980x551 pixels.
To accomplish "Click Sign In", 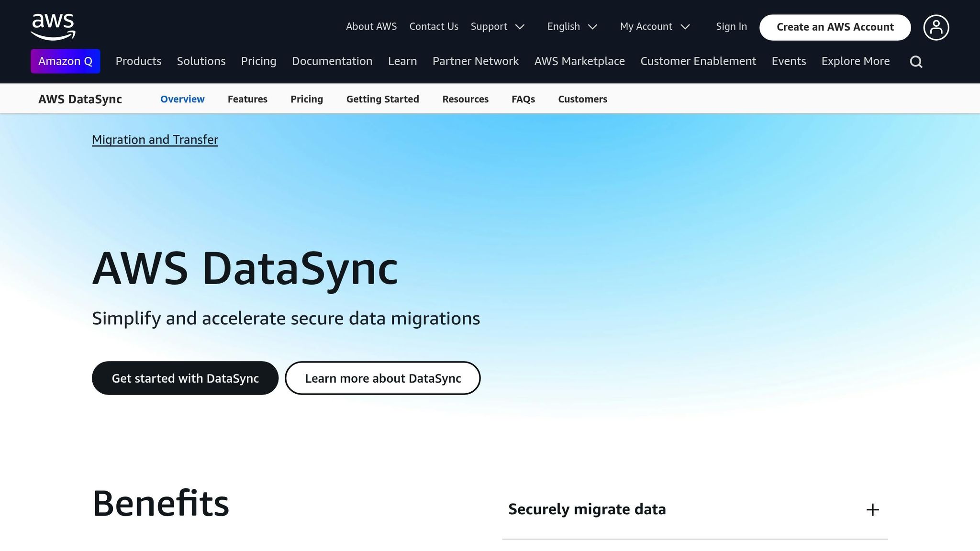I will coord(731,27).
